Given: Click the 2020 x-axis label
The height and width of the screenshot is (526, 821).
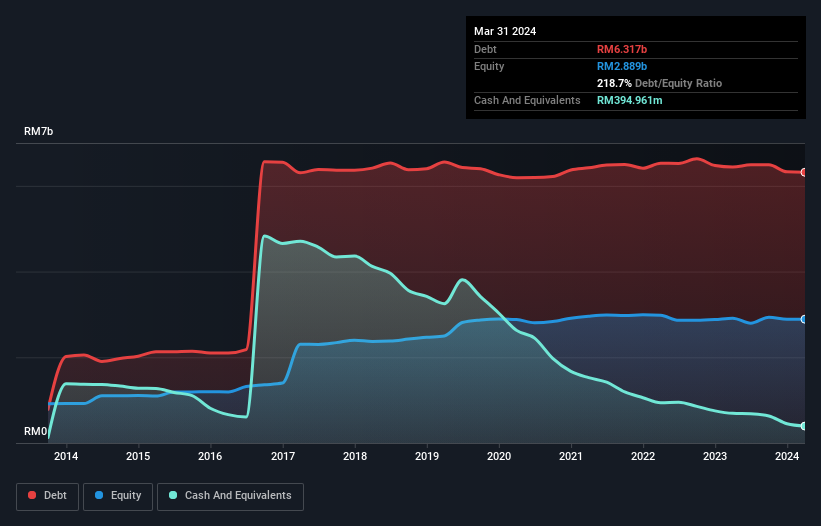Looking at the screenshot, I should coord(499,456).
